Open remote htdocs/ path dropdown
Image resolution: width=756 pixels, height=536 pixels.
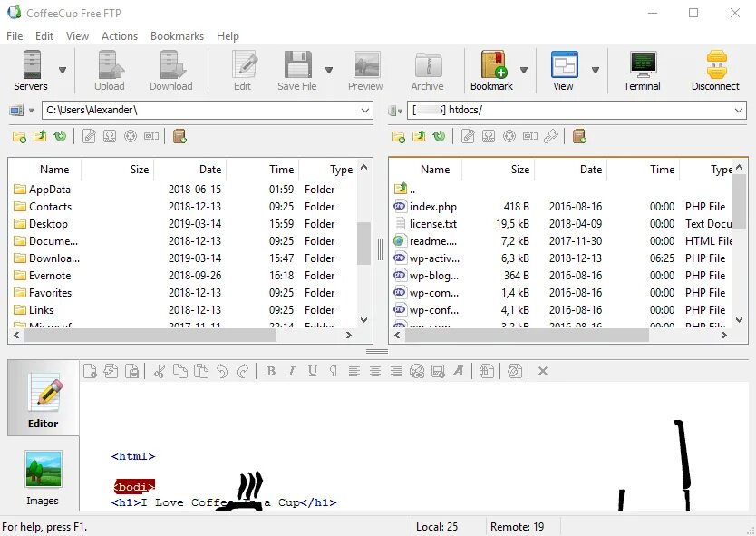click(x=738, y=111)
